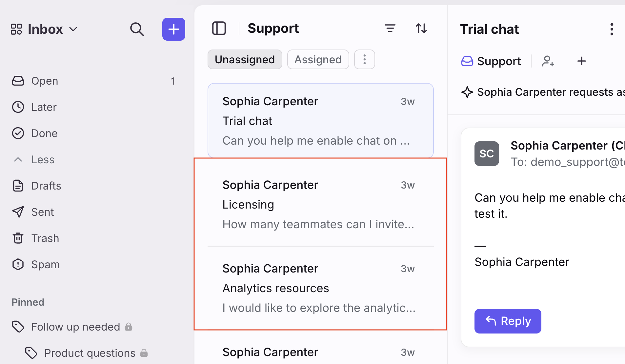Viewport: 625px width, 364px height.
Task: Click the search magnifier icon
Action: (x=137, y=29)
